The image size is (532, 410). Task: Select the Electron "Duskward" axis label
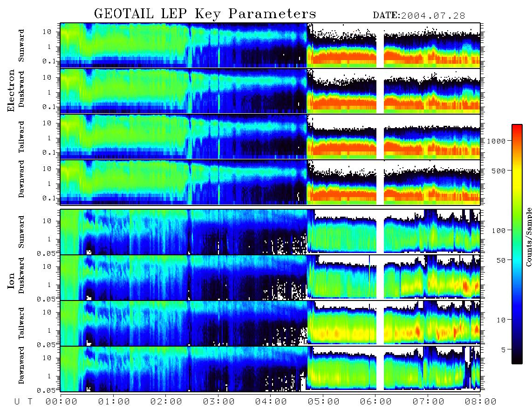21,89
